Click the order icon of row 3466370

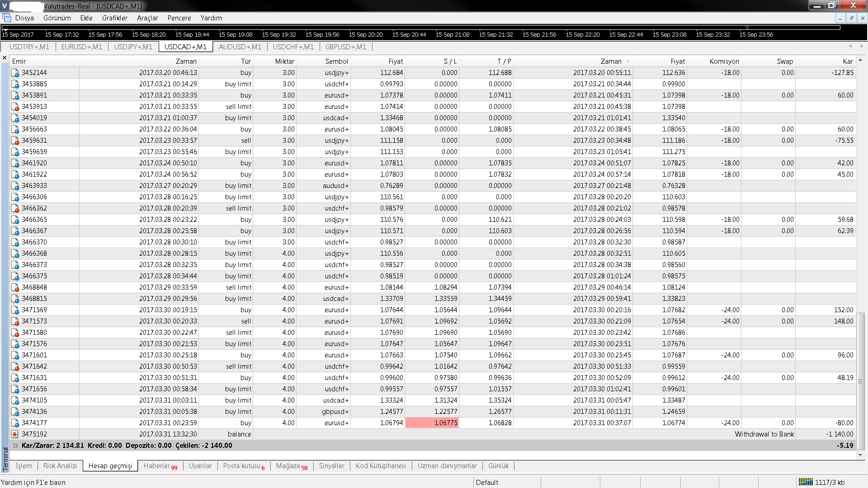pos(15,242)
